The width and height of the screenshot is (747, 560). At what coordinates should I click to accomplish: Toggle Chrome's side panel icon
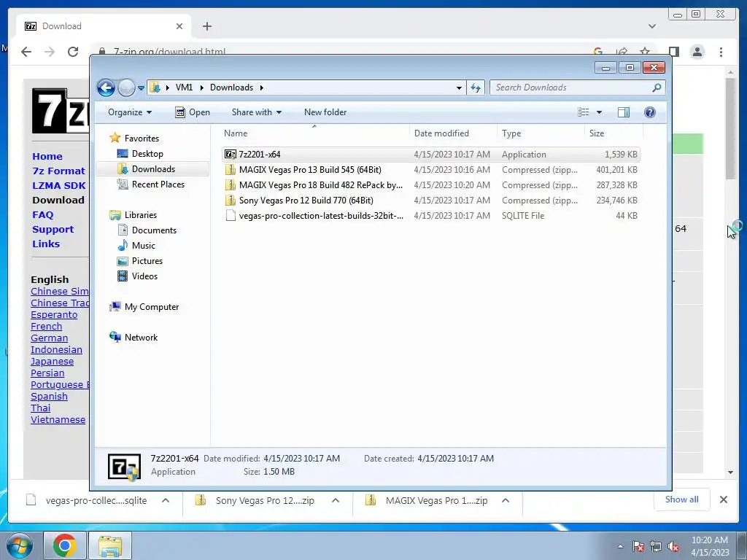[x=673, y=52]
